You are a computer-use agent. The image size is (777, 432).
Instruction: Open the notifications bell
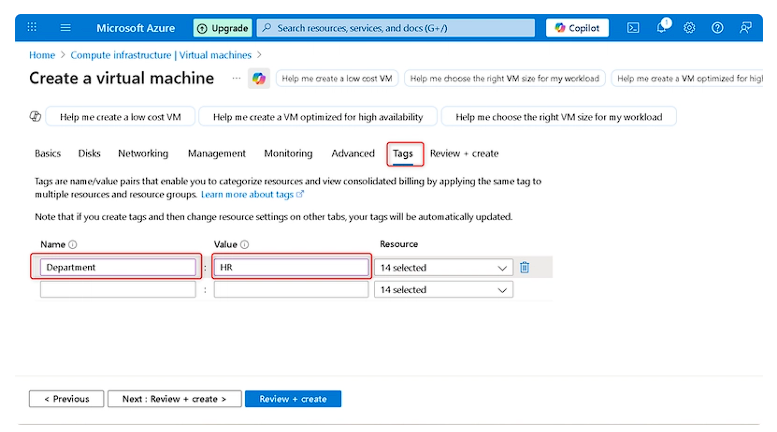click(x=662, y=27)
